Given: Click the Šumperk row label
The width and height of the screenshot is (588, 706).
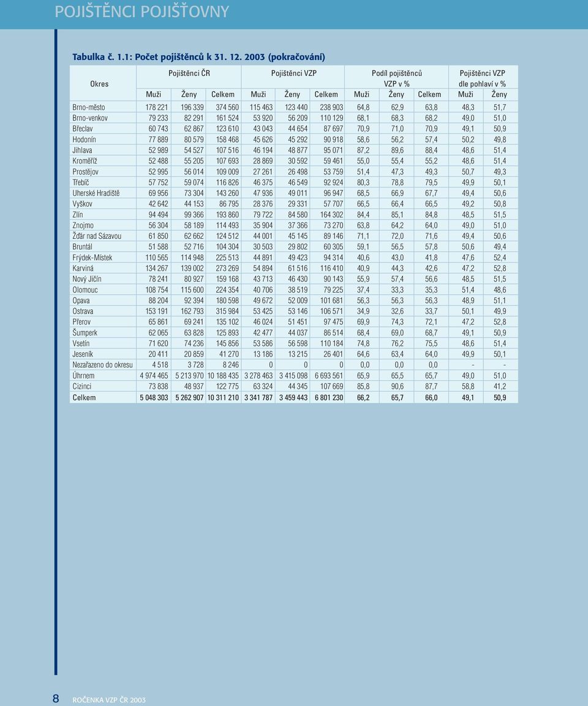Looking at the screenshot, I should point(85,332).
